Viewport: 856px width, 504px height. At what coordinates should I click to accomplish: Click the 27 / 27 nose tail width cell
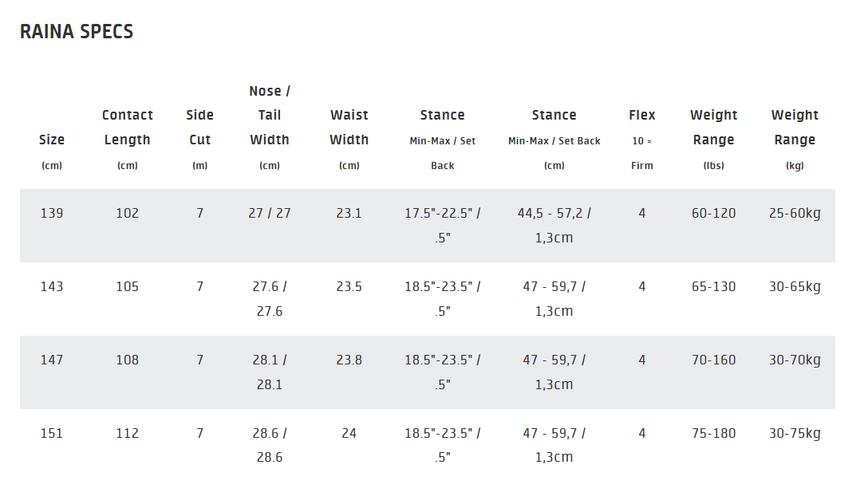point(270,213)
